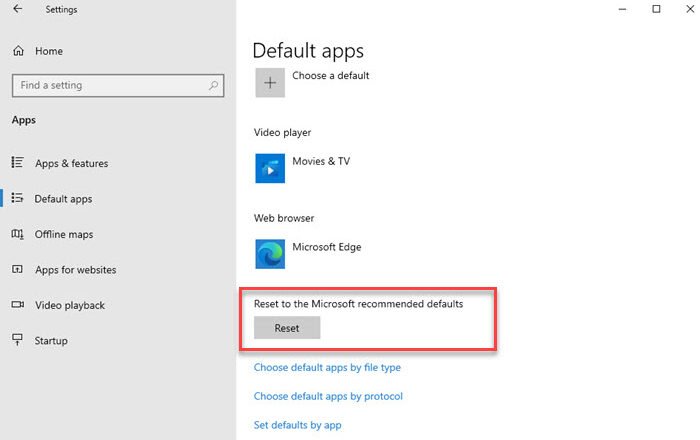
Task: Click the plus icon to choose a default
Action: click(270, 83)
